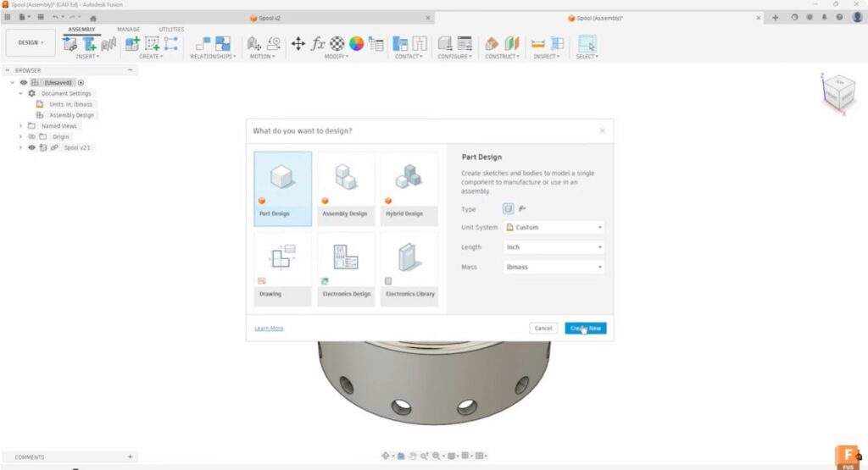Select 'Assembly Design' row under Document Settings
The height and width of the screenshot is (470, 868).
(71, 115)
